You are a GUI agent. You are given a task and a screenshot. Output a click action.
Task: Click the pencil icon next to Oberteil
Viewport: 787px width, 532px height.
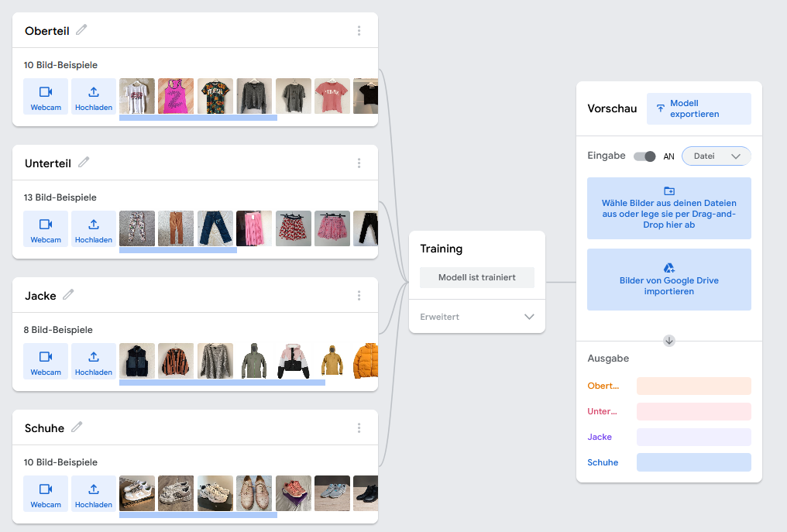point(81,30)
